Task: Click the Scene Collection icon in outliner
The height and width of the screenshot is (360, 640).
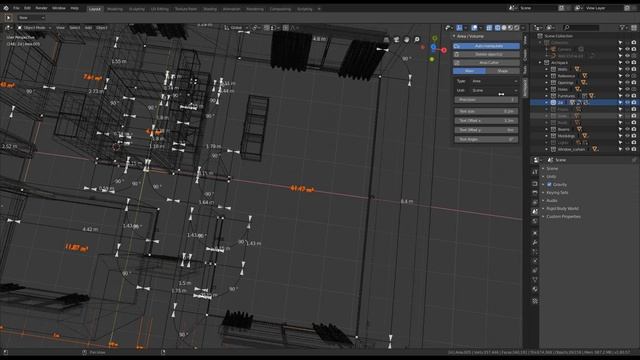Action: 540,36
